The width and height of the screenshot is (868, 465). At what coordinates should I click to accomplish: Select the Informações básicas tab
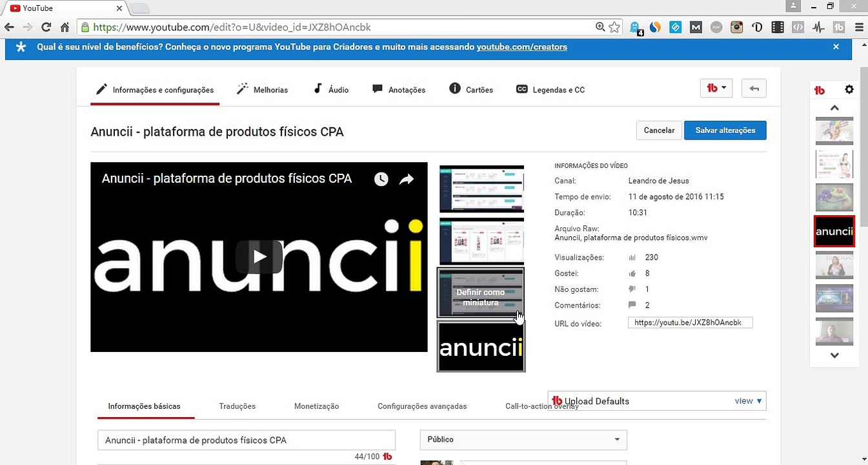coord(145,406)
